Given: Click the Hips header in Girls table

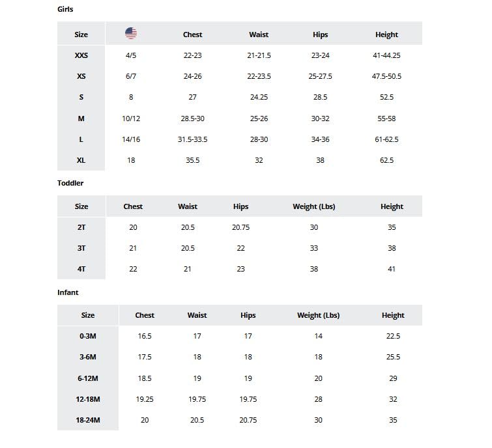Looking at the screenshot, I should [x=320, y=35].
